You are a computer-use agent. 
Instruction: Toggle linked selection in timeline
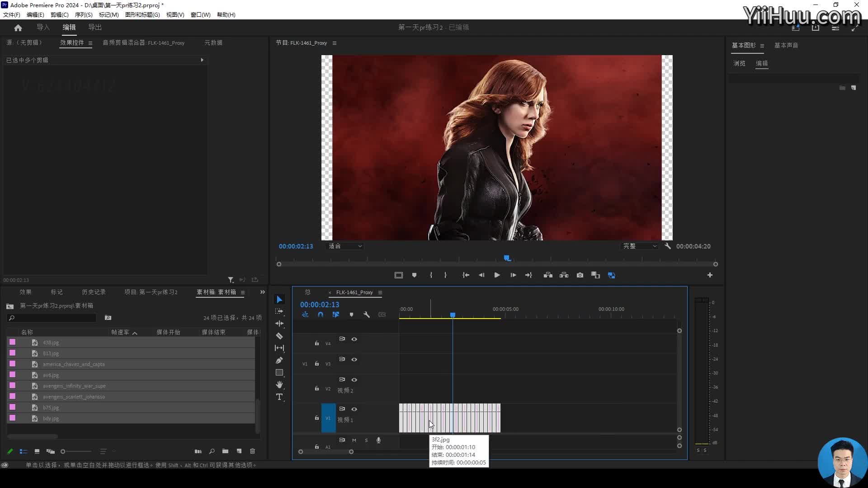(336, 314)
